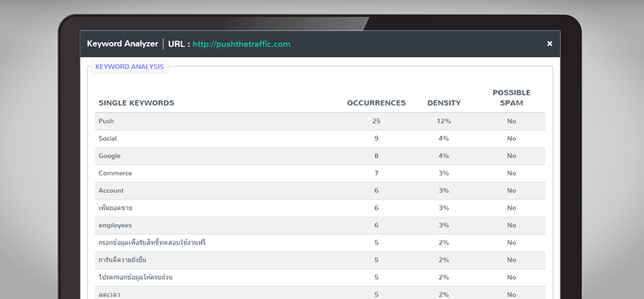Click the 25 occurrences value for Push

(x=376, y=121)
